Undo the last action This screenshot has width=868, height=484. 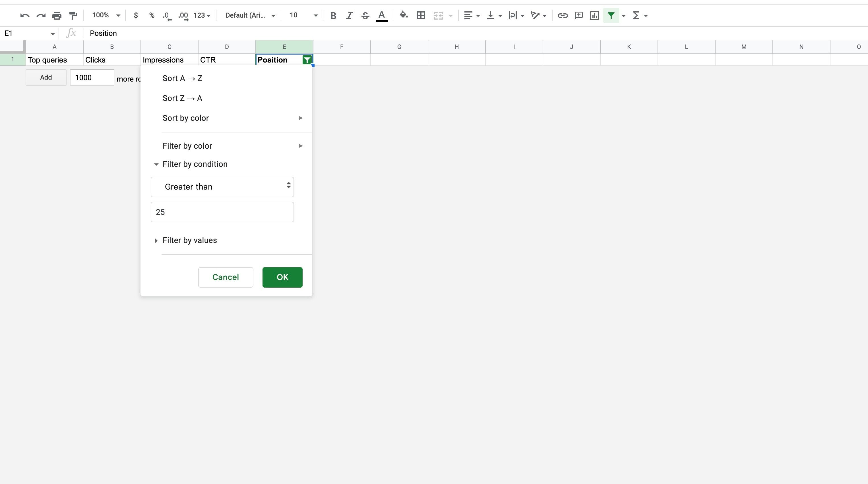pos(24,16)
